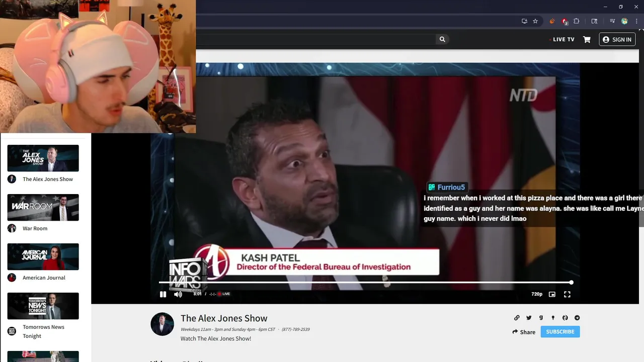Click the American Journal sidebar link
The image size is (644, 362).
pyautogui.click(x=44, y=278)
